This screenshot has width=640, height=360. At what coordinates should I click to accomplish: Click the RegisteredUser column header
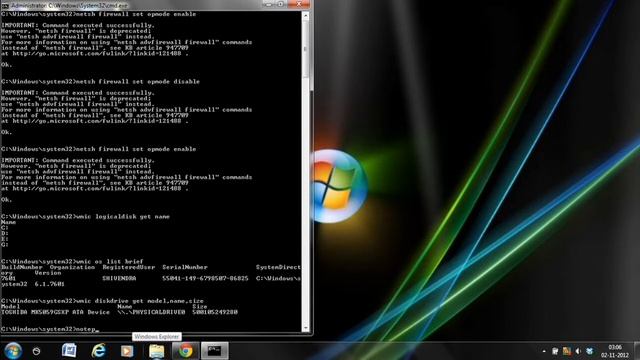[129, 267]
